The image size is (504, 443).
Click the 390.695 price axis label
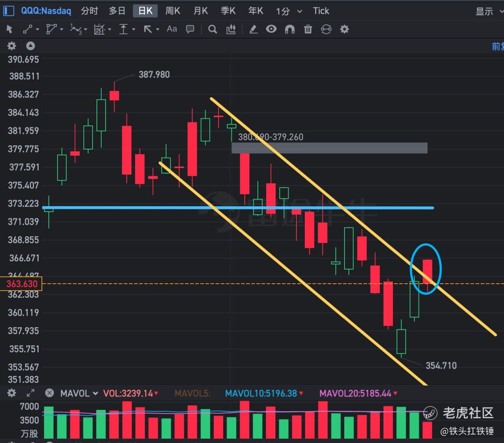point(24,59)
